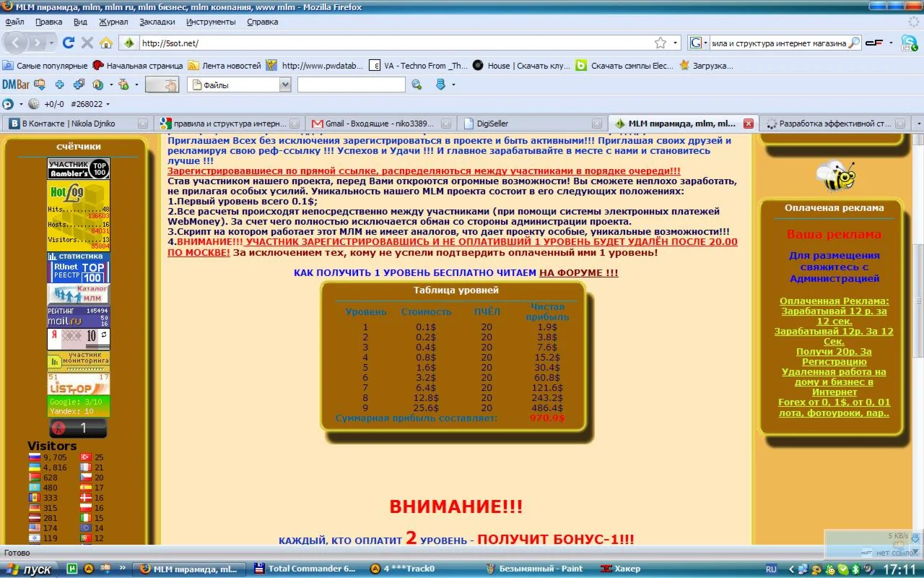Expand the address bar history dropdown
Image resolution: width=924 pixels, height=578 pixels.
(676, 43)
